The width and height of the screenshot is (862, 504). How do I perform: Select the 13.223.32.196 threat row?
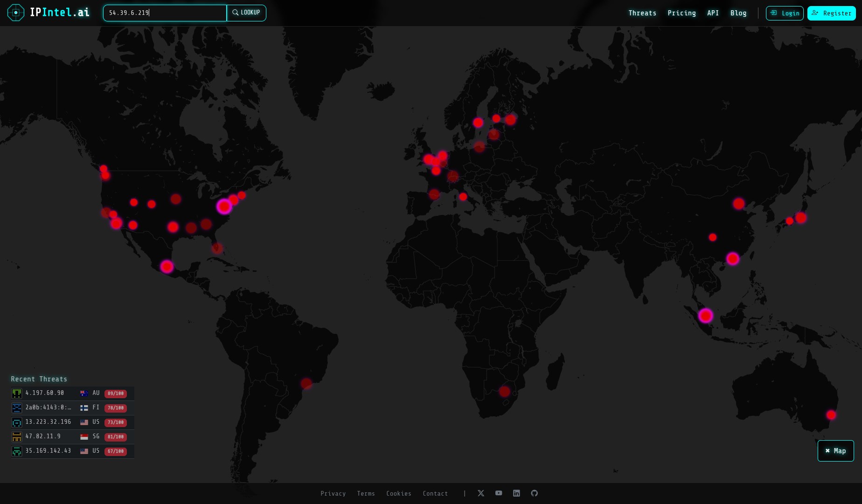click(x=73, y=422)
